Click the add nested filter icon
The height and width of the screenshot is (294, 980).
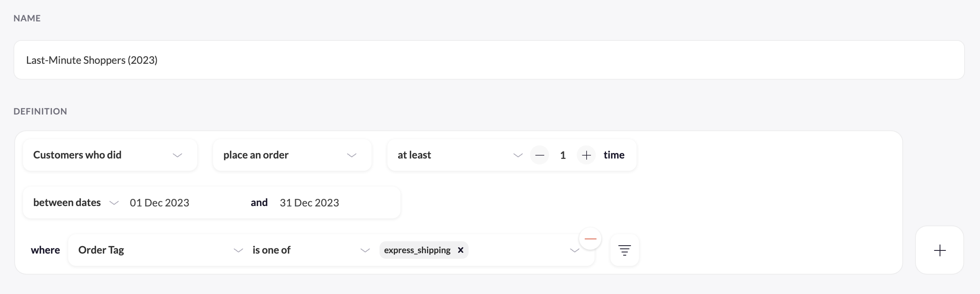coord(625,250)
